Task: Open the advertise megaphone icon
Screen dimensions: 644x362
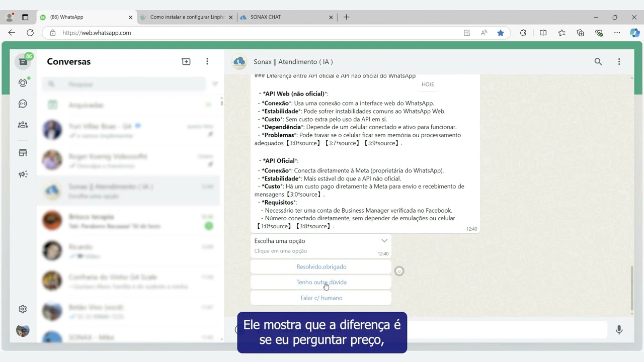Action: click(x=23, y=174)
